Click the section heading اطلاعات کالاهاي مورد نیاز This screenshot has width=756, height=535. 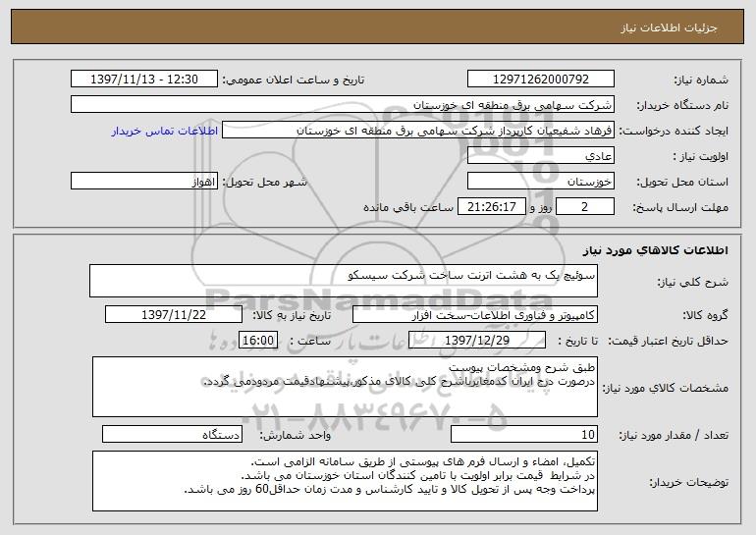[655, 250]
